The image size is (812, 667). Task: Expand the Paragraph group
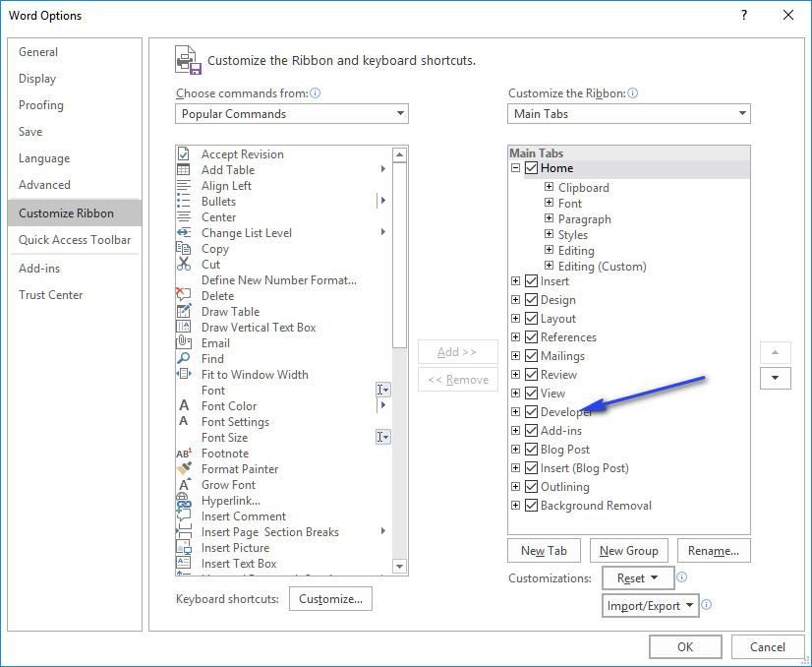pos(549,218)
